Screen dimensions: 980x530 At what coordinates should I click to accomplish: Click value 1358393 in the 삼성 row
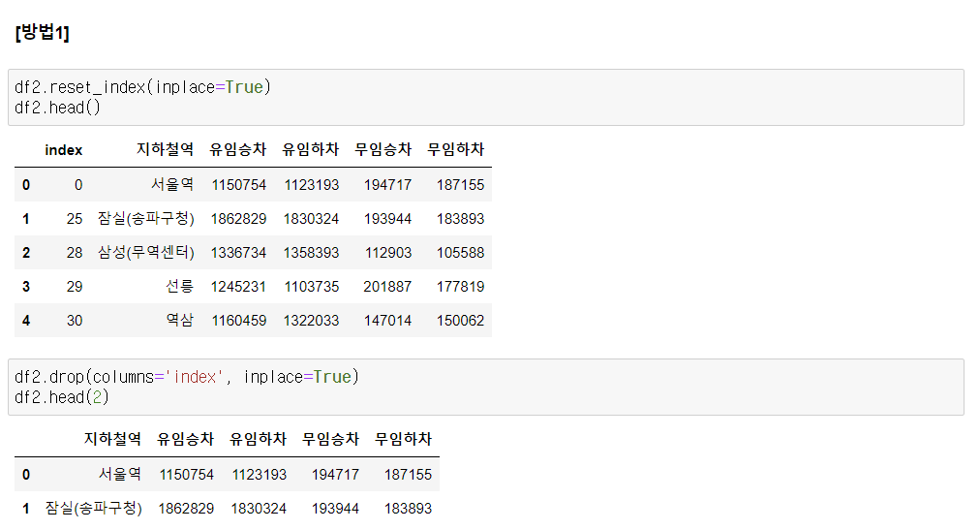coord(311,253)
